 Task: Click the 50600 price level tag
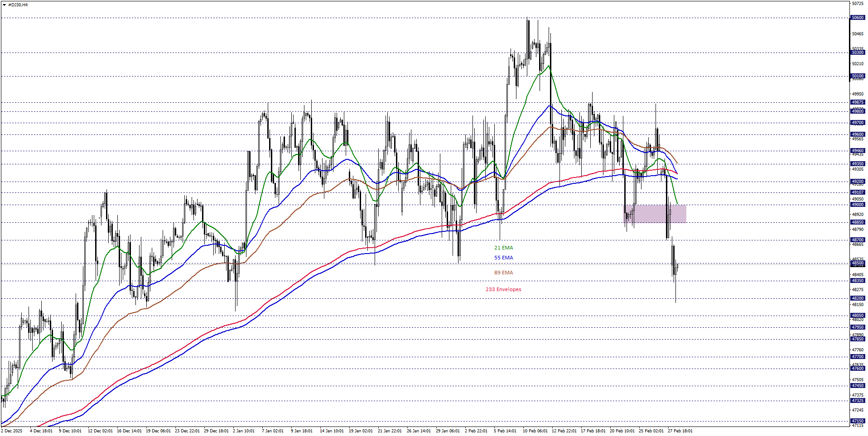click(x=858, y=18)
